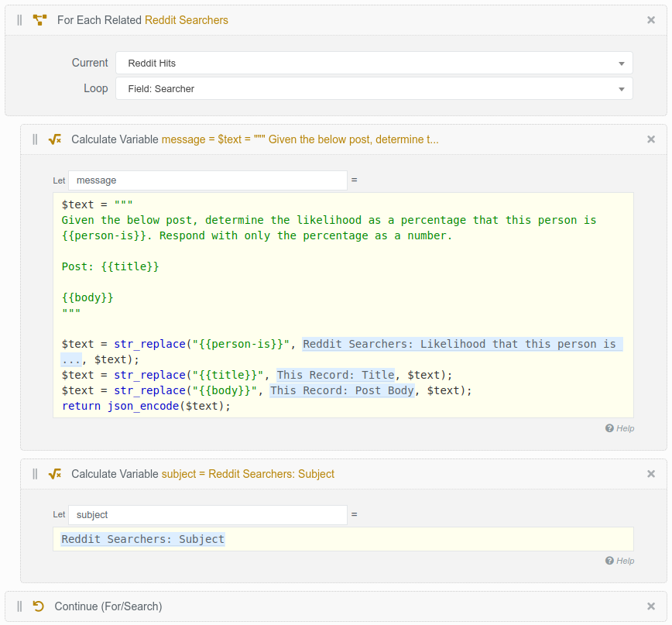
Task: Grab the Continue (For/Search) drag handle
Action: (x=19, y=606)
